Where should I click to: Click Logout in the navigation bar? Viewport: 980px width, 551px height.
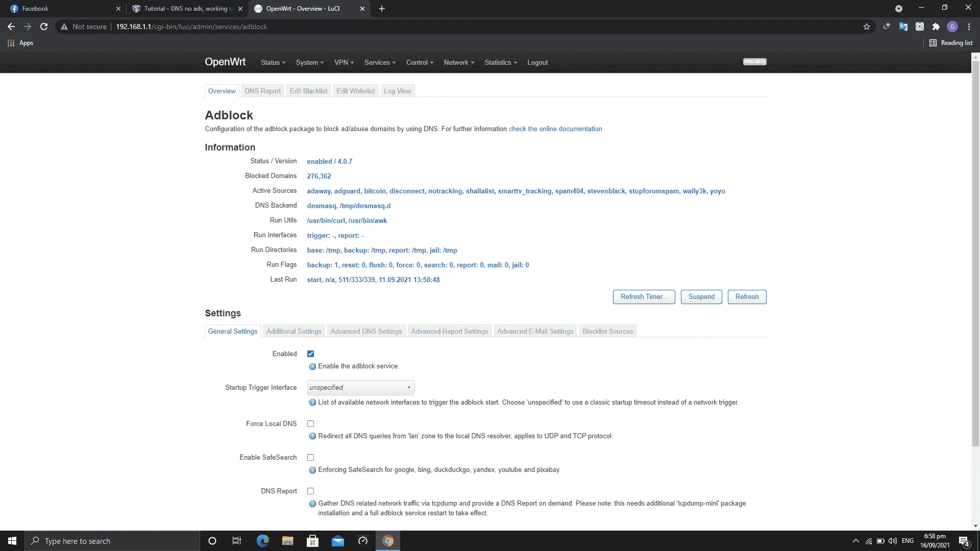pos(537,62)
